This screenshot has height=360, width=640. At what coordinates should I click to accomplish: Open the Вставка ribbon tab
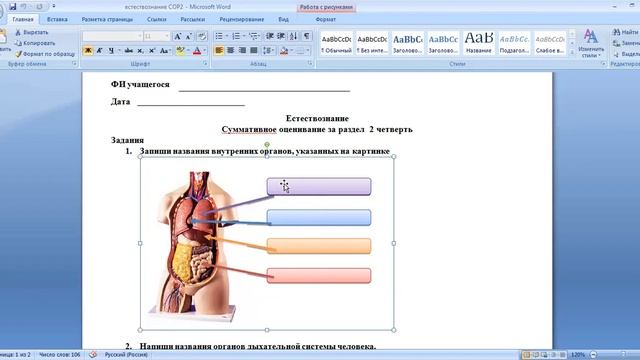(x=57, y=19)
